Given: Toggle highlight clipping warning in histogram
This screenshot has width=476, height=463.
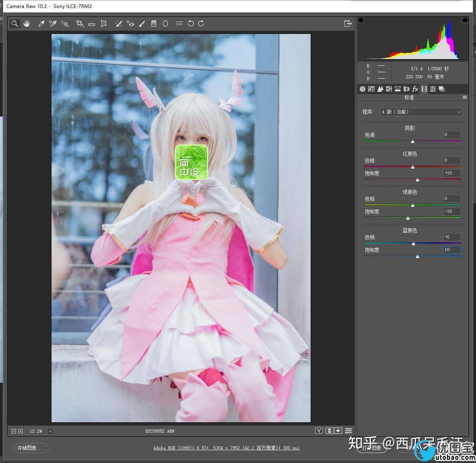Looking at the screenshot, I should pos(464,20).
